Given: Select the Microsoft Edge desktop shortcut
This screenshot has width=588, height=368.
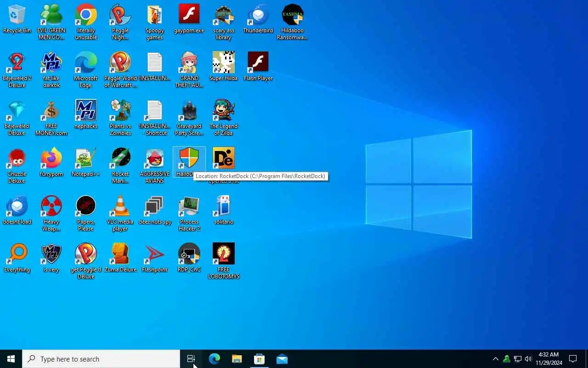Looking at the screenshot, I should [x=86, y=70].
